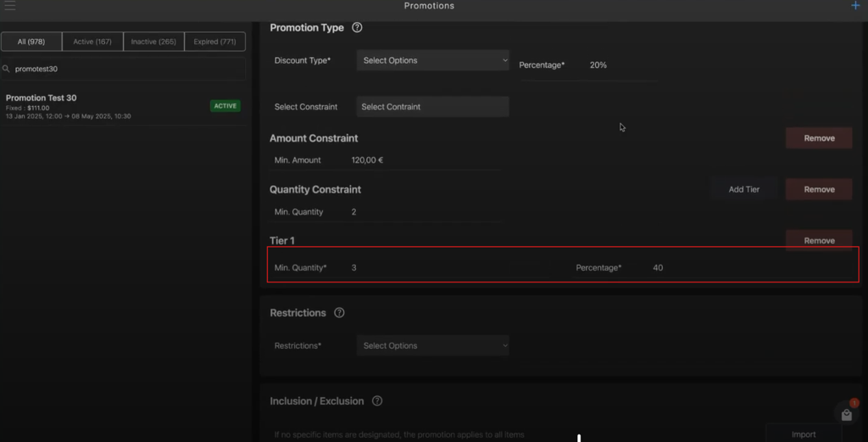Click the search magnifier icon
The height and width of the screenshot is (442, 868).
6,69
